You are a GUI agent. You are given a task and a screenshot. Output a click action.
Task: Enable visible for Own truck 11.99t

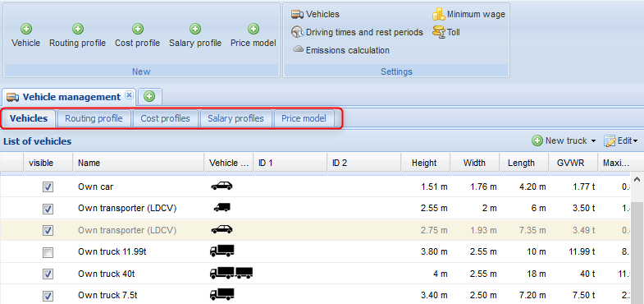[x=48, y=252]
